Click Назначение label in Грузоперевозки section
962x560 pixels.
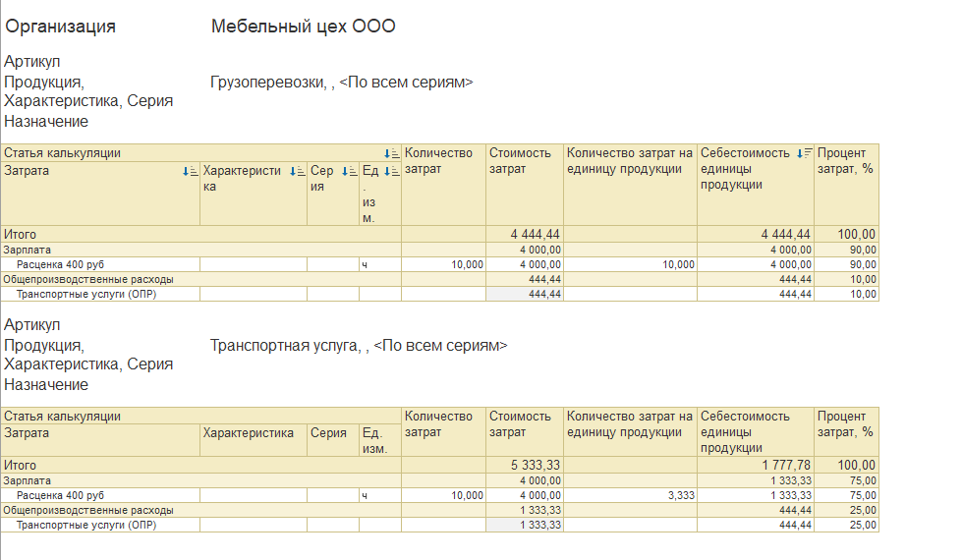click(x=46, y=122)
